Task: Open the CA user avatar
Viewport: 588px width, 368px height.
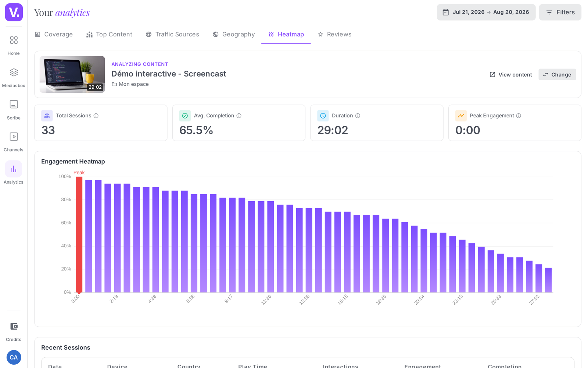Action: [14, 357]
